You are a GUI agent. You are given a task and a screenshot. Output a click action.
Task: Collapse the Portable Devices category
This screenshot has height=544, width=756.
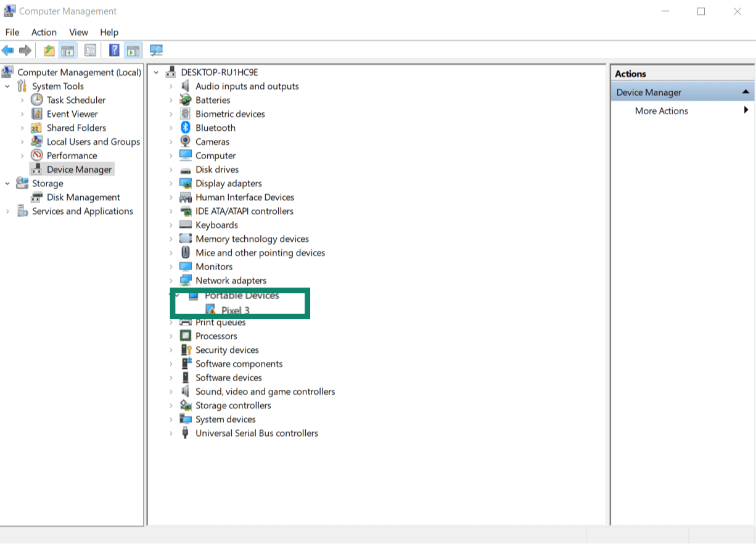178,295
